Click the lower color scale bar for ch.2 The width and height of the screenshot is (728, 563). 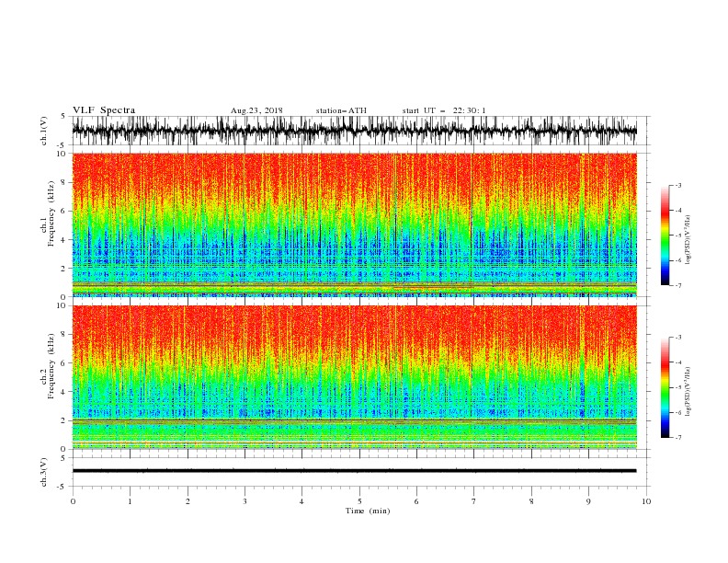tap(665, 387)
